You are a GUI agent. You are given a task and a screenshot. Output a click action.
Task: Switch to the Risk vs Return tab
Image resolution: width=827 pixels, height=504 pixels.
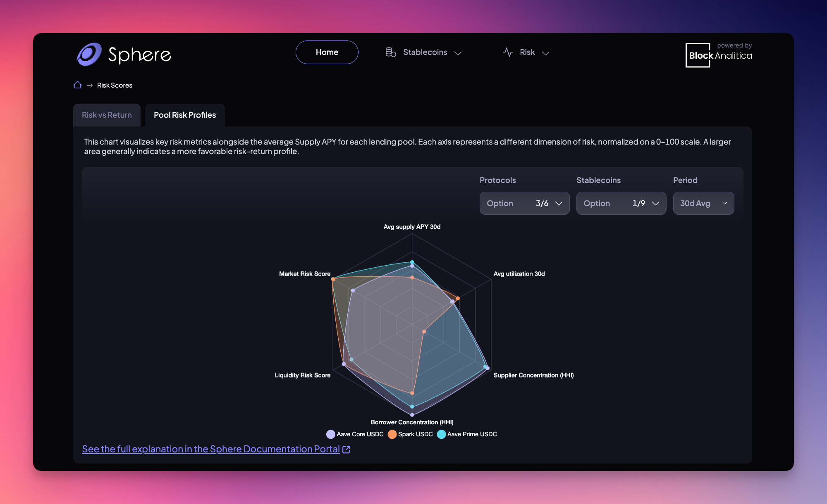pos(107,115)
